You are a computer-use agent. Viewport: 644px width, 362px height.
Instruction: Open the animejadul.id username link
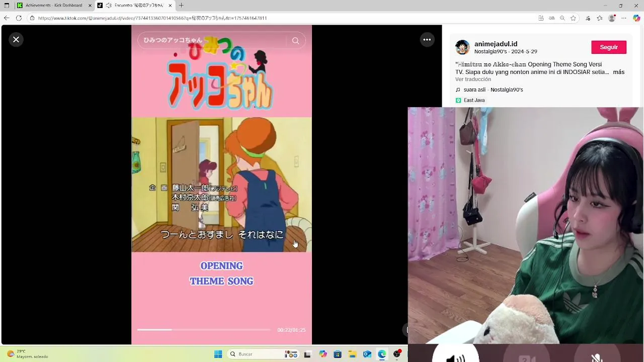496,44
